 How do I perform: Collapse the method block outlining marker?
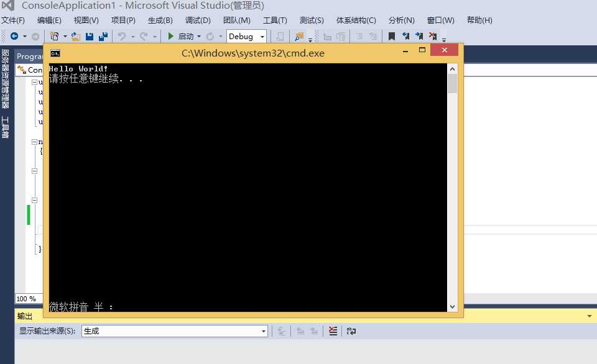point(34,200)
